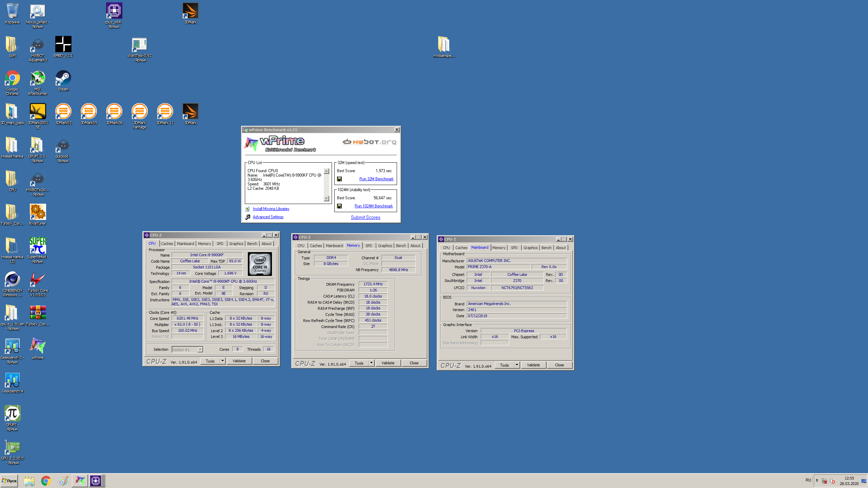Screen dimensions: 868x488
Task: Open wPrime desktop icon
Action: tap(38, 349)
